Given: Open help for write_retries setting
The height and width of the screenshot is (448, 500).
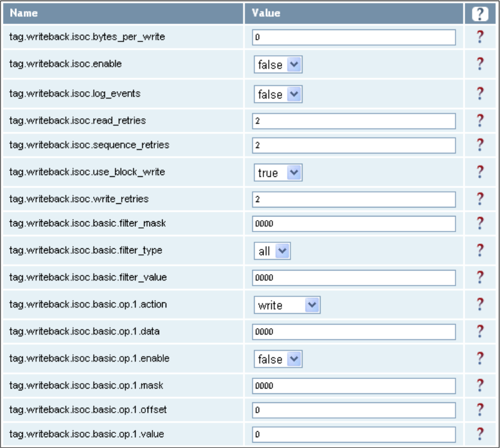Looking at the screenshot, I should (x=480, y=199).
